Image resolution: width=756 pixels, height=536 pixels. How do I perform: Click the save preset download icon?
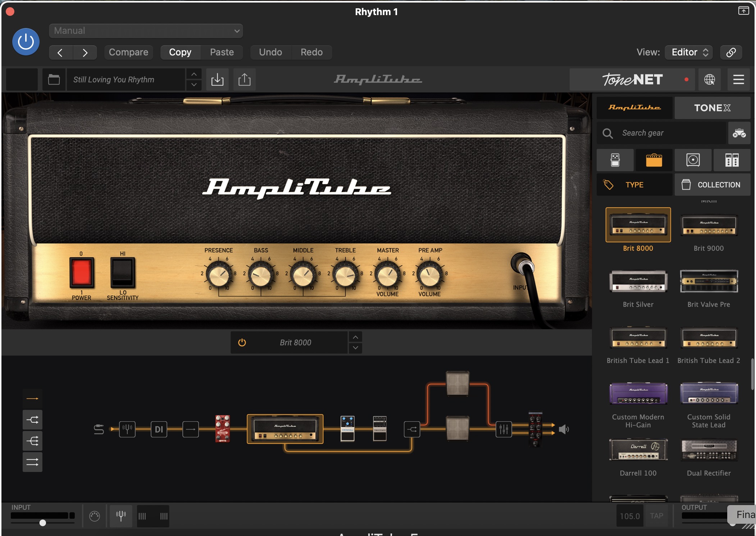[x=217, y=80]
